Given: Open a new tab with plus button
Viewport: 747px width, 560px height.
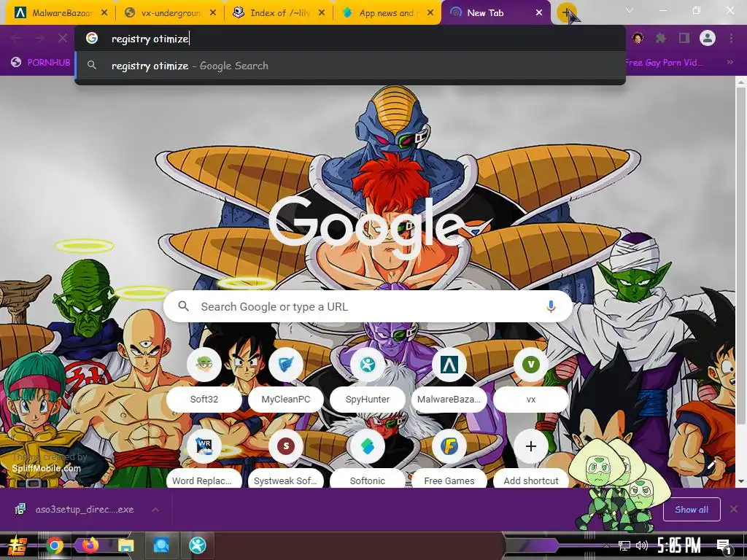Looking at the screenshot, I should tap(565, 13).
